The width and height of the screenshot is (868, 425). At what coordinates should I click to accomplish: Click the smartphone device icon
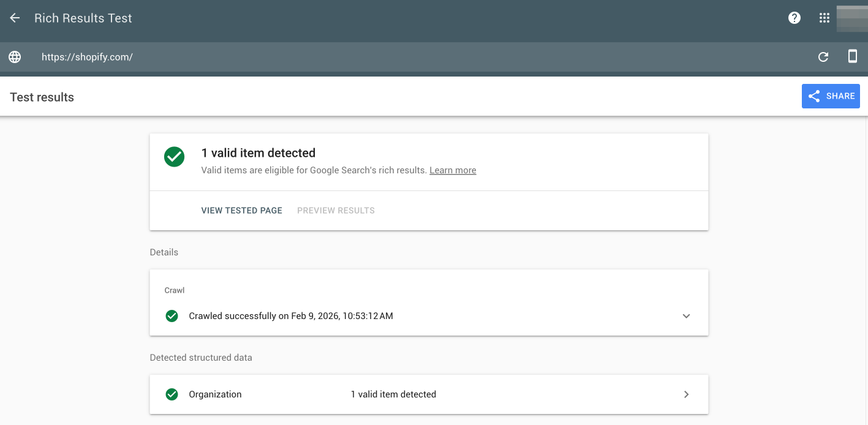pyautogui.click(x=852, y=57)
